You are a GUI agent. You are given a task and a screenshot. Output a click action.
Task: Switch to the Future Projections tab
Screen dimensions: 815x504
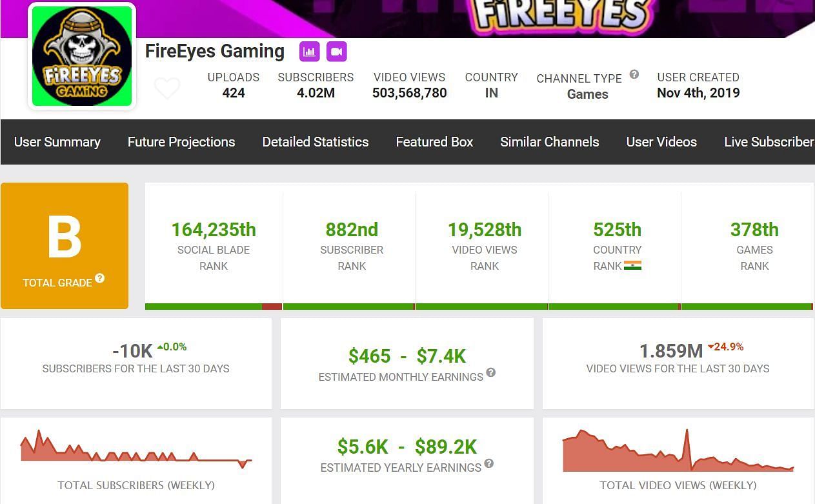click(181, 142)
